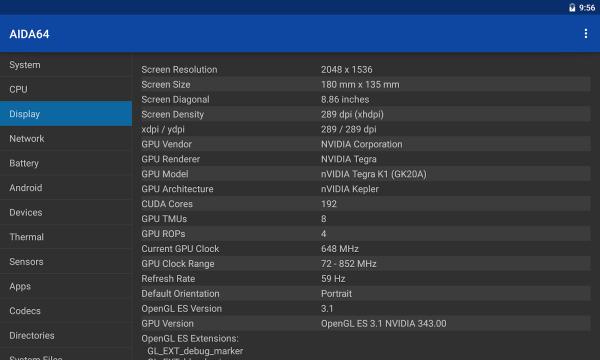Image resolution: width=600 pixels, height=360 pixels.
Task: Tap the clock showing 9:56
Action: [587, 8]
